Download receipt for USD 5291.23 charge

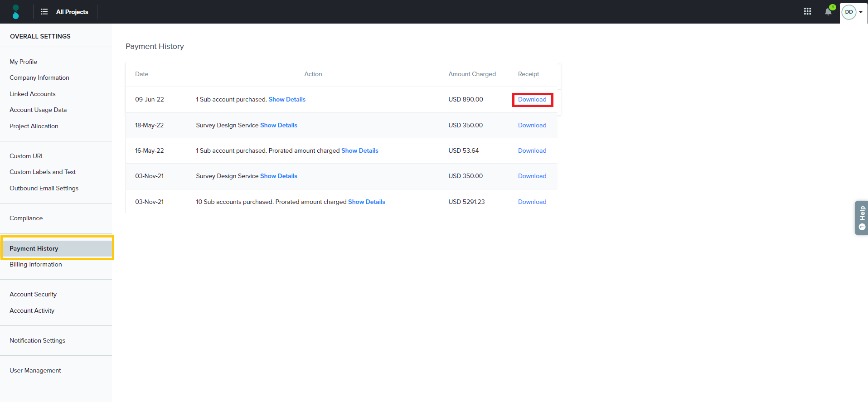tap(532, 202)
